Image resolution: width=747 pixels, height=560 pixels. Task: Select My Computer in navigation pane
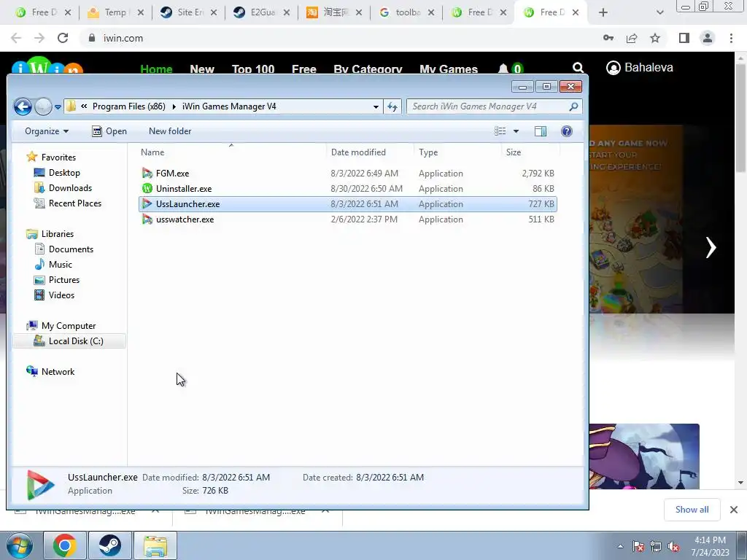68,326
